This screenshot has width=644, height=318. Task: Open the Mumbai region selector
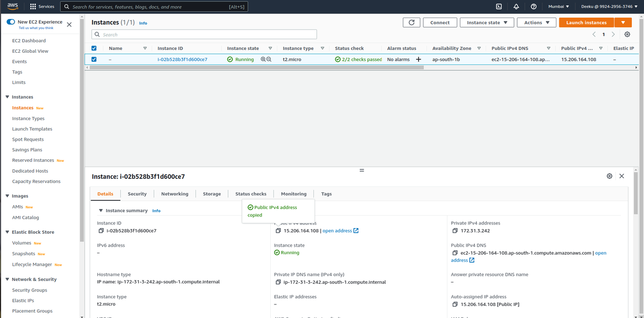click(x=558, y=7)
